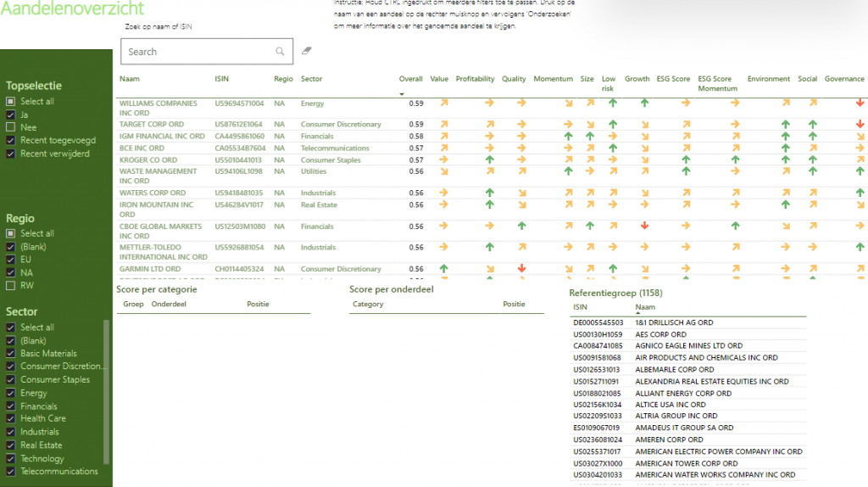This screenshot has width=868, height=487.
Task: Toggle Topselectie Select all checkbox
Action: [x=10, y=102]
